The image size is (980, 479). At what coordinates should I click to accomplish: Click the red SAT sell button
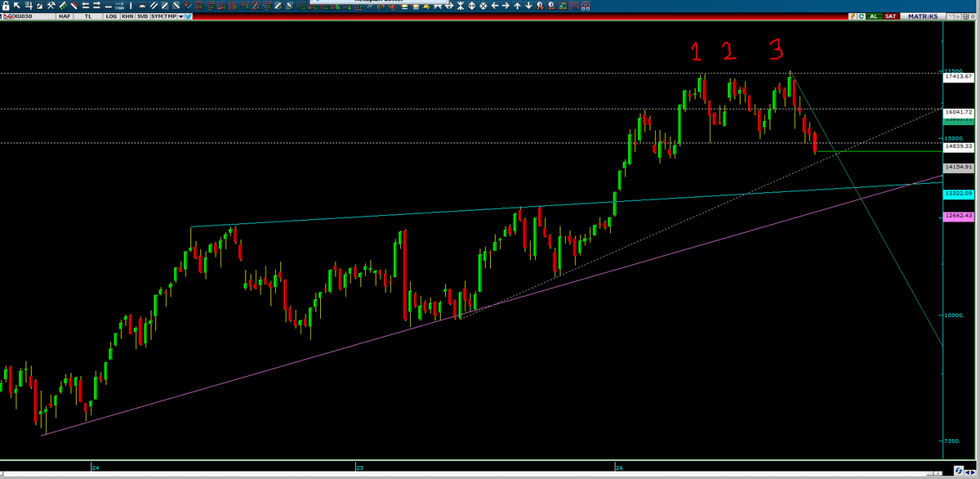891,16
